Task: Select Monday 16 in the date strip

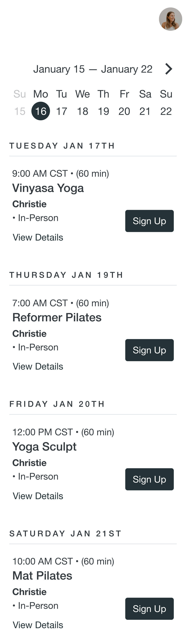Action: [x=41, y=111]
